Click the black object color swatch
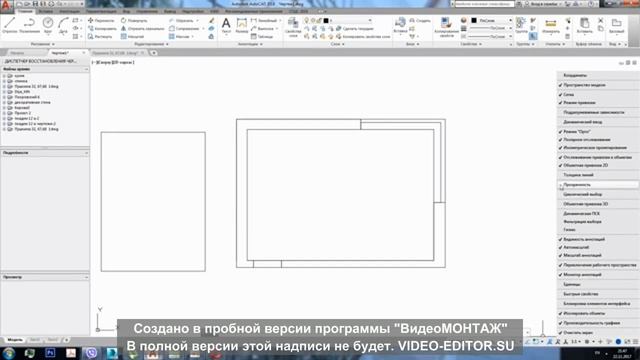 tap(474, 20)
